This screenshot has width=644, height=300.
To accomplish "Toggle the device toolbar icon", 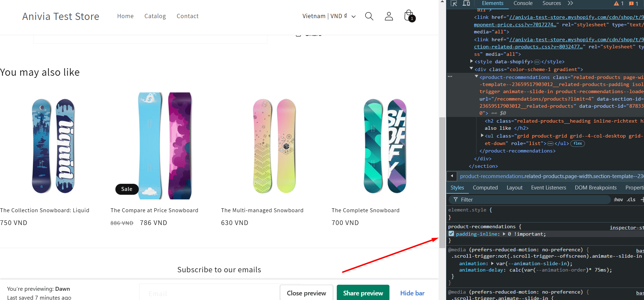I will 466,3.
